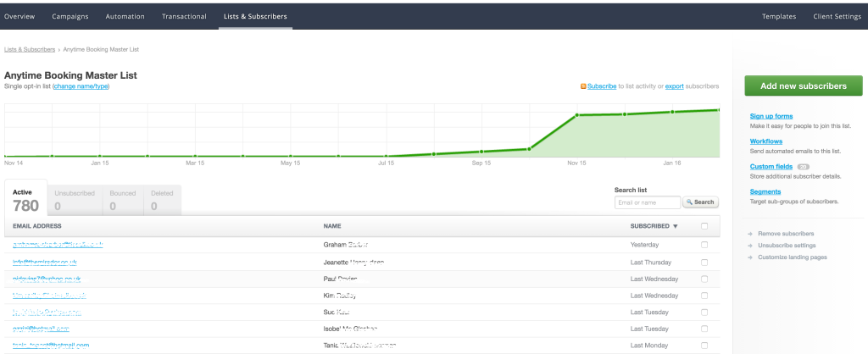Open Tania's hotmail email link
The height and width of the screenshot is (354, 868).
(51, 346)
